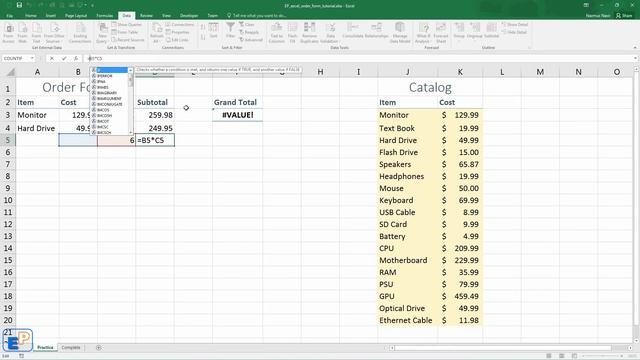Click the select-all corner triangle of grid
This screenshot has width=640, height=360.
(11, 72)
